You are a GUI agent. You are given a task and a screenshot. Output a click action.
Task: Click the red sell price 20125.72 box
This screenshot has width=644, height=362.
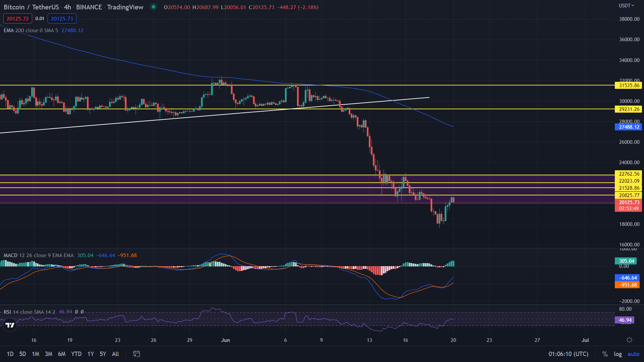click(17, 18)
